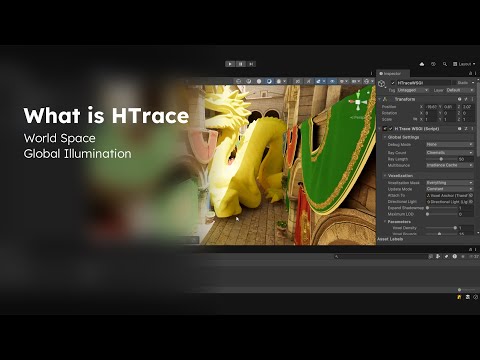
Task: Click the Ray Length value field
Action: pos(466,159)
